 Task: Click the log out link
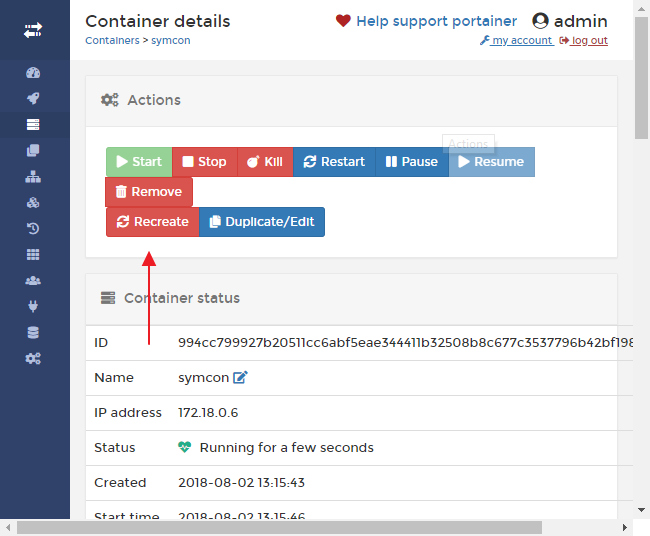[x=583, y=41]
